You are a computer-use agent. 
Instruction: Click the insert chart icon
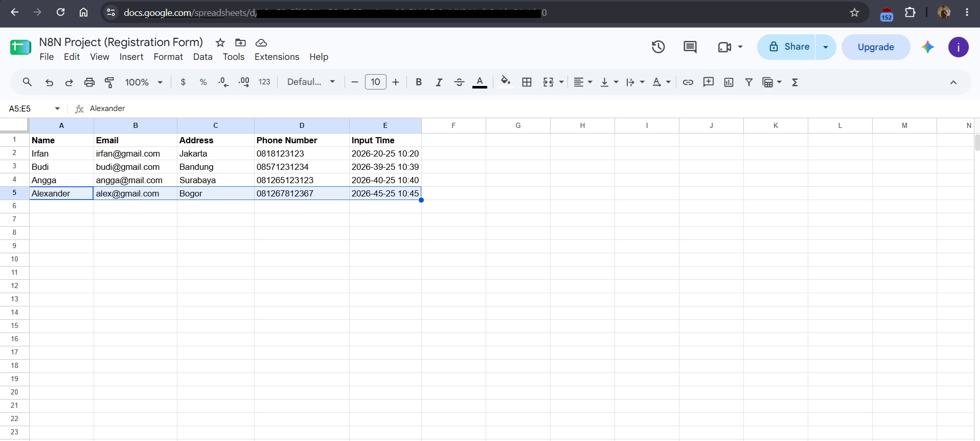(728, 82)
